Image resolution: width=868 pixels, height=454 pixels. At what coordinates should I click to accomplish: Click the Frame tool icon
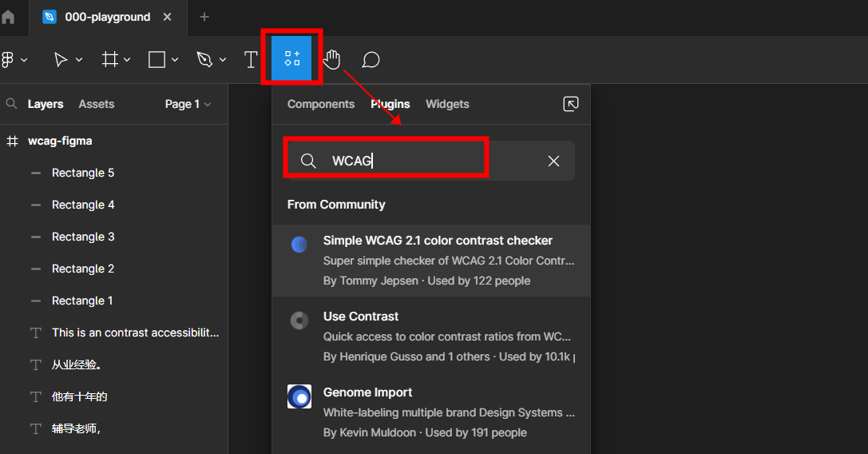point(109,60)
